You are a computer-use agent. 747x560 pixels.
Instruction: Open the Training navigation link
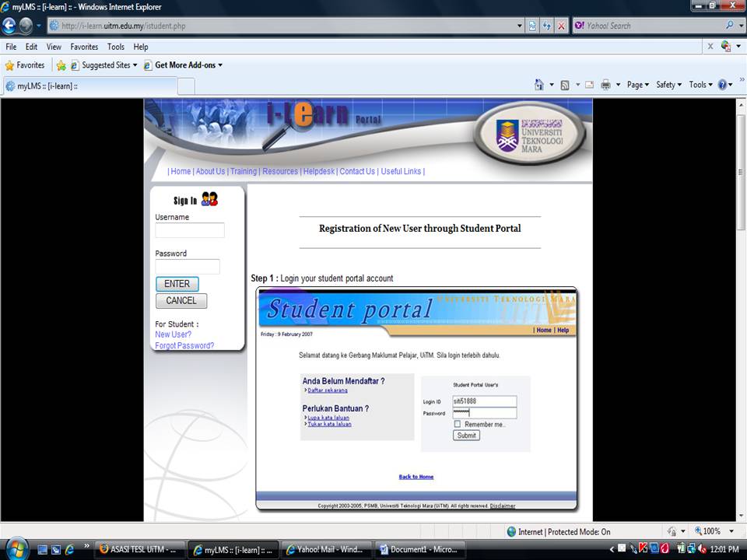click(x=244, y=171)
